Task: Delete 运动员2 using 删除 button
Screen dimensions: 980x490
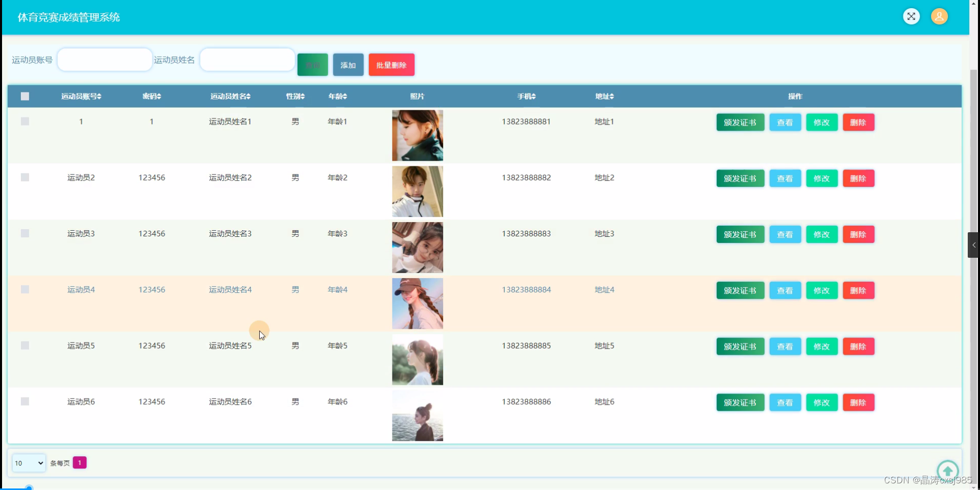Action: click(x=859, y=179)
